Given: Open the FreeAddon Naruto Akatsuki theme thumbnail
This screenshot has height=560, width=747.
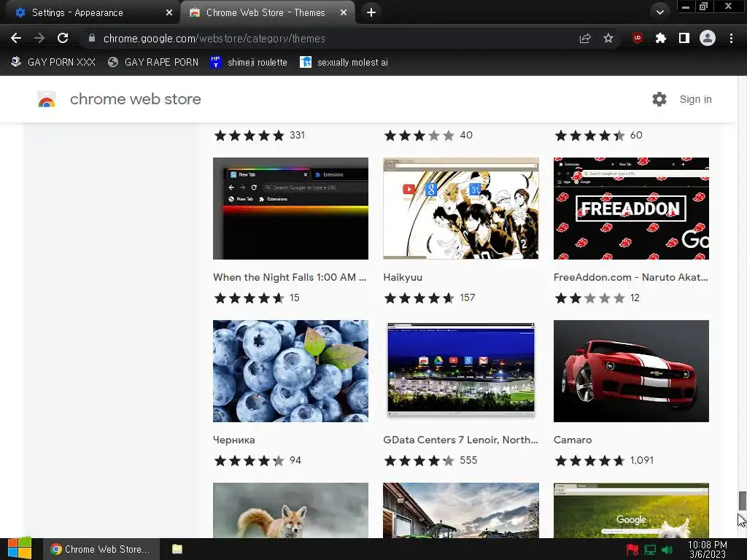Looking at the screenshot, I should [631, 209].
